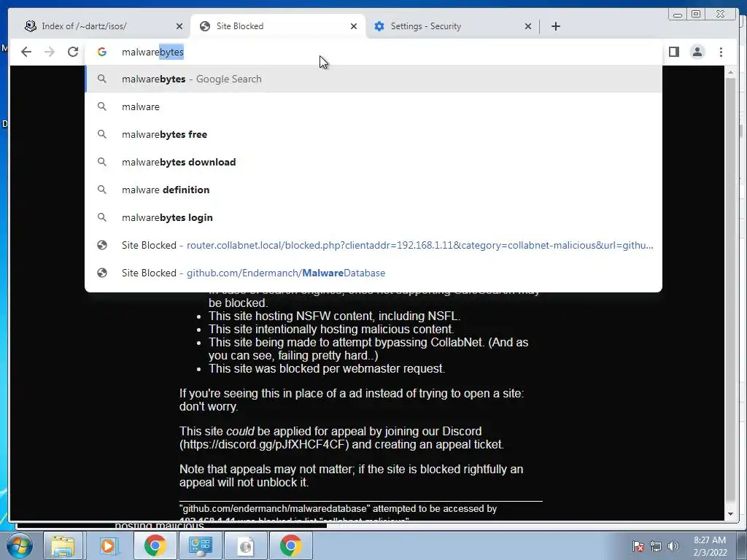Click the Action Center flag tray icon
The image size is (747, 560).
pyautogui.click(x=638, y=546)
